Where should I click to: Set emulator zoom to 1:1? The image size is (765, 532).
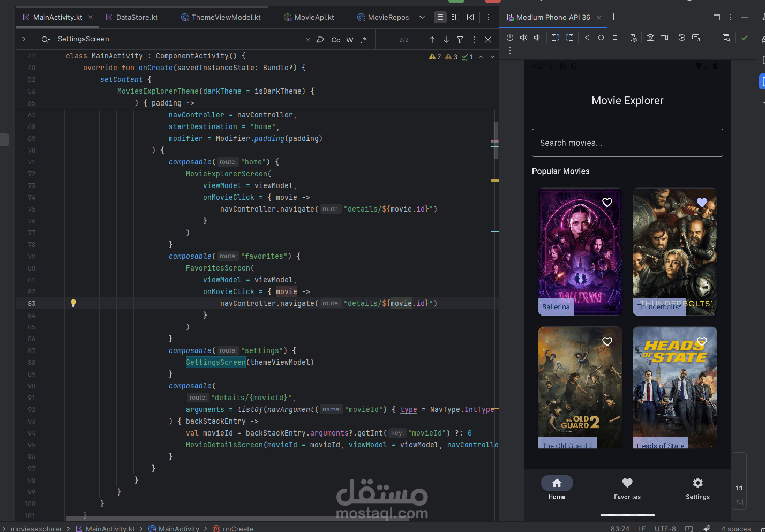point(739,488)
